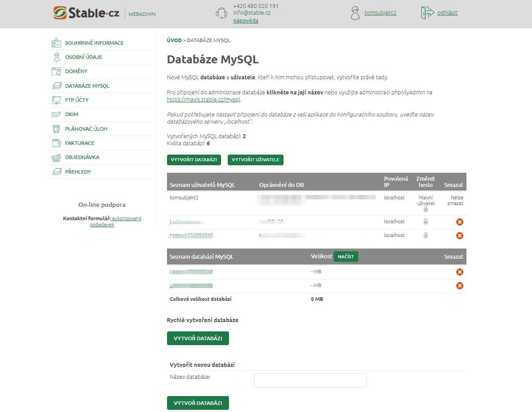This screenshot has height=412, width=532.
Task: Open the second blurred database name link
Action: [x=191, y=286]
